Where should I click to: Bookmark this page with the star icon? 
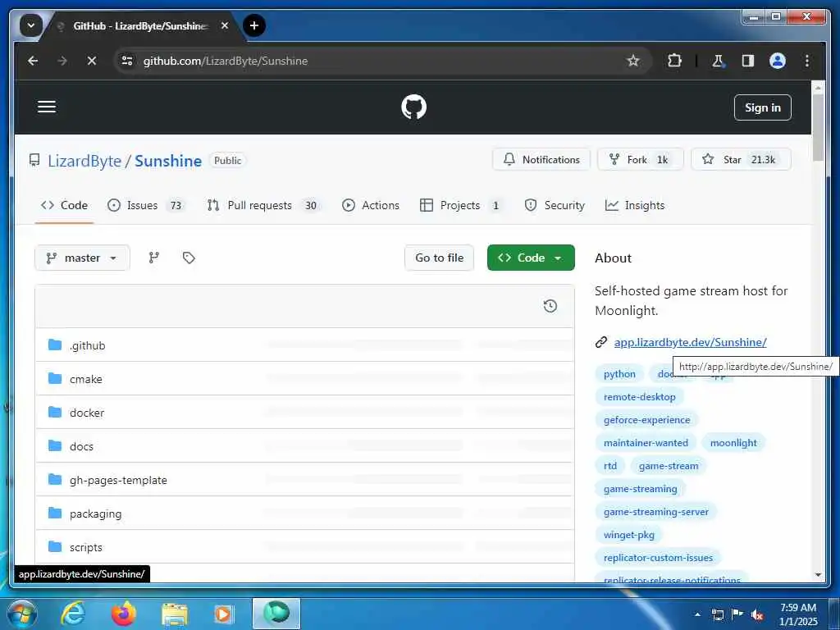click(x=633, y=61)
